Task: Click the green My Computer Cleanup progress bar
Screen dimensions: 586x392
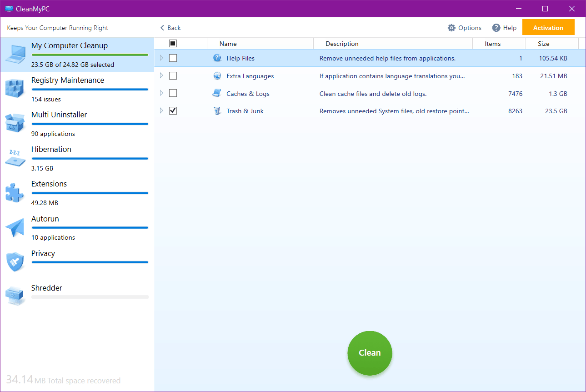Action: [90, 55]
